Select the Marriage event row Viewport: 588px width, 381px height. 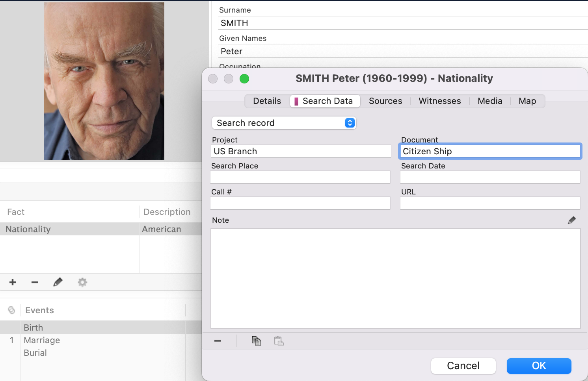(x=42, y=340)
